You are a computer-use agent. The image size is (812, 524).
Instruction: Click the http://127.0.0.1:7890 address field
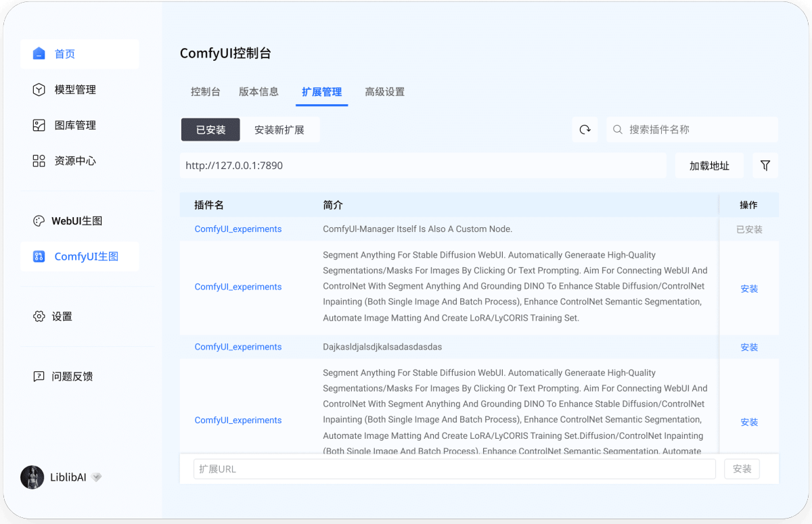tap(423, 165)
